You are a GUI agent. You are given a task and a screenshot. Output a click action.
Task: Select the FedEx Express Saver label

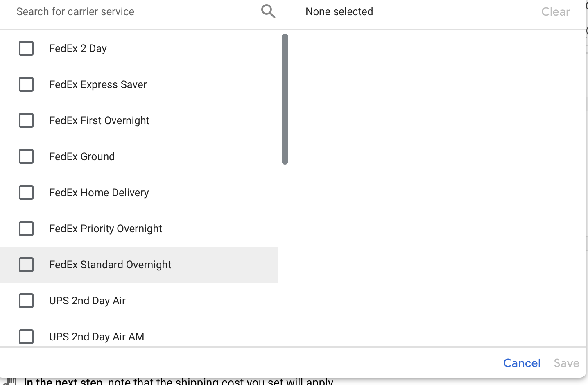[x=98, y=84]
